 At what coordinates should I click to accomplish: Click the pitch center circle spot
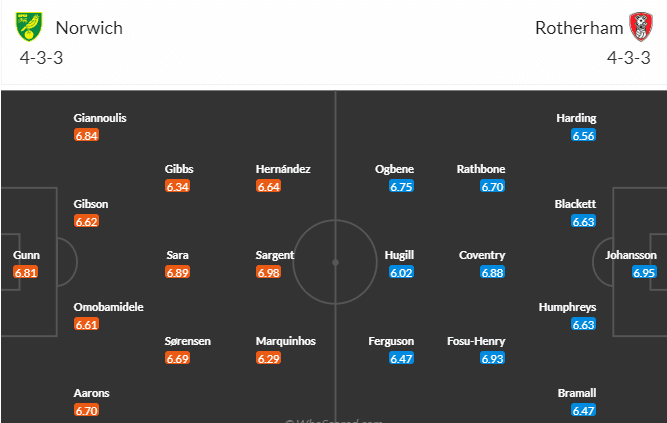tap(335, 262)
